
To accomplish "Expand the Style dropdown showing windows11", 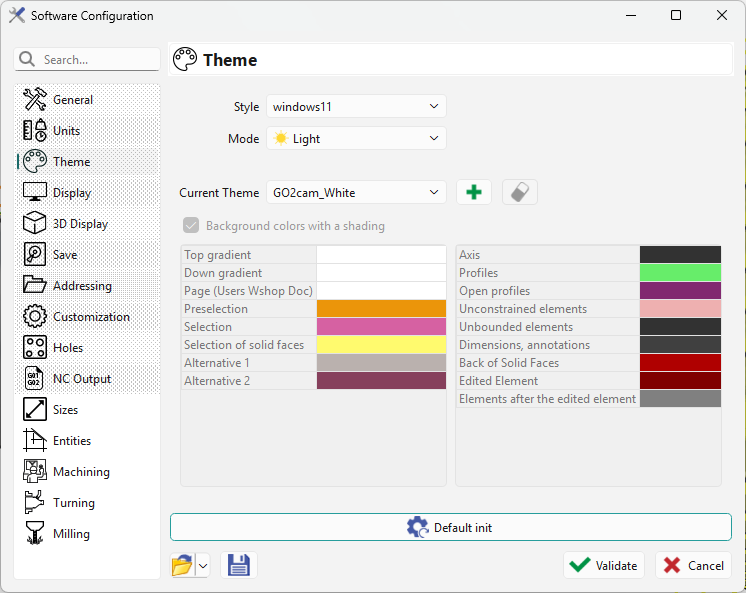I will coord(355,106).
